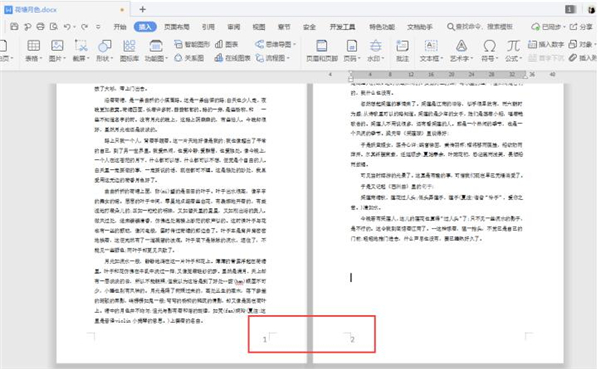600x369 pixels.
Task: Click the Undo arrow icon
Action: 67,26
